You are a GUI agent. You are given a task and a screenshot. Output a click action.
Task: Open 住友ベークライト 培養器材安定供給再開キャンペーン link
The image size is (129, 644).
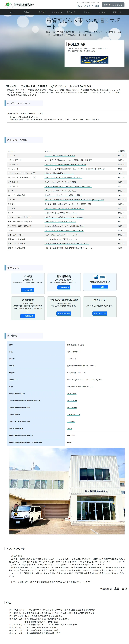coord(67,244)
